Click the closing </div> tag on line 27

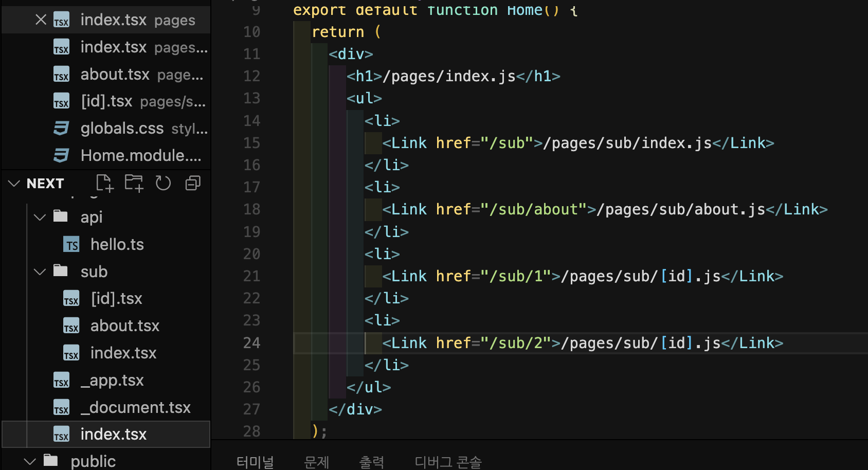[355, 409]
